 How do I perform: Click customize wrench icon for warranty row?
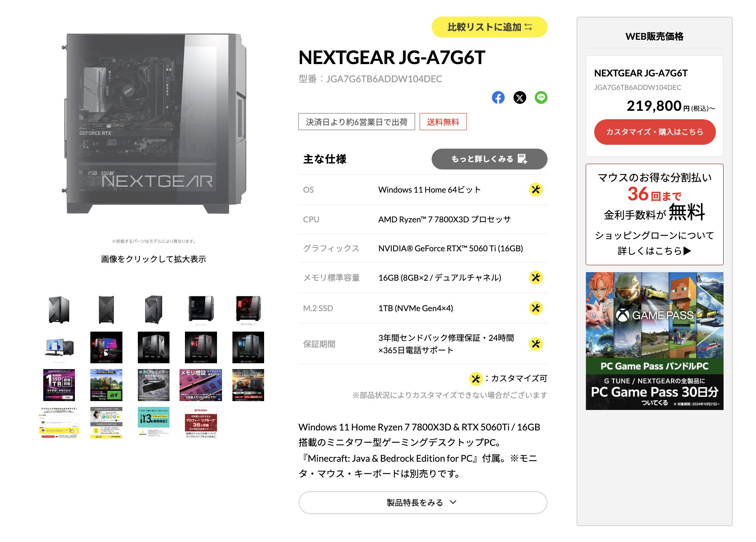tap(536, 344)
